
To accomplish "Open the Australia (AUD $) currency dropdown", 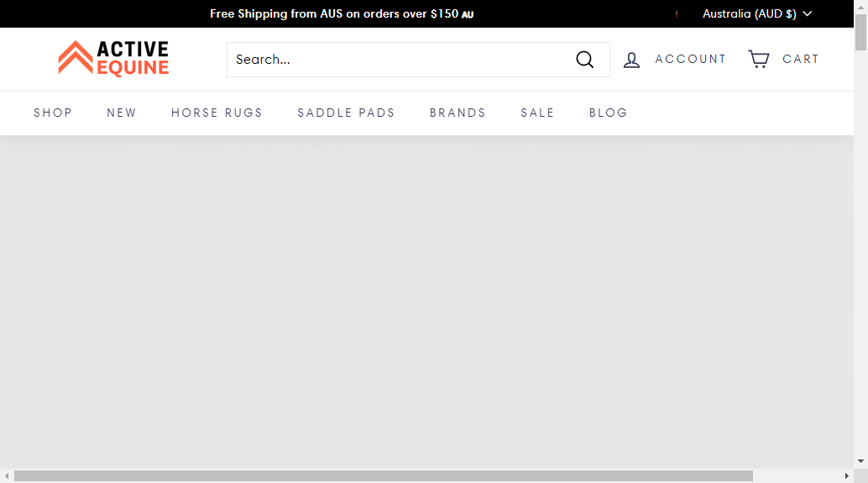I will [x=756, y=13].
